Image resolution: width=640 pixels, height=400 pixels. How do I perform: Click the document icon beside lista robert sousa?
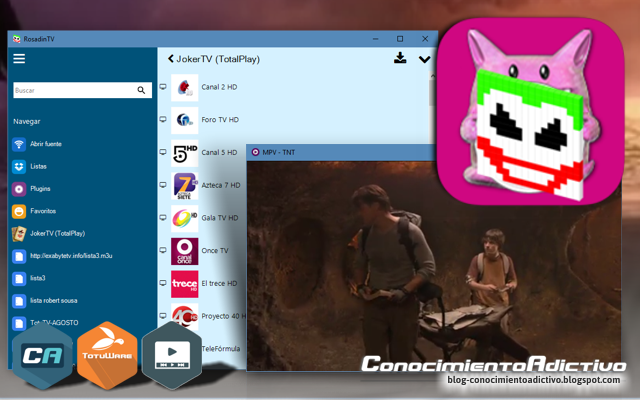(x=19, y=301)
